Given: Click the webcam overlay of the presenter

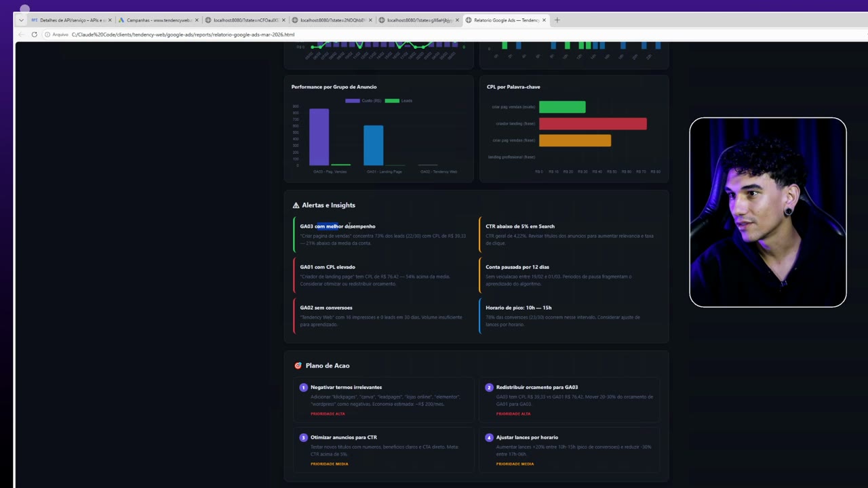Looking at the screenshot, I should pos(768,212).
